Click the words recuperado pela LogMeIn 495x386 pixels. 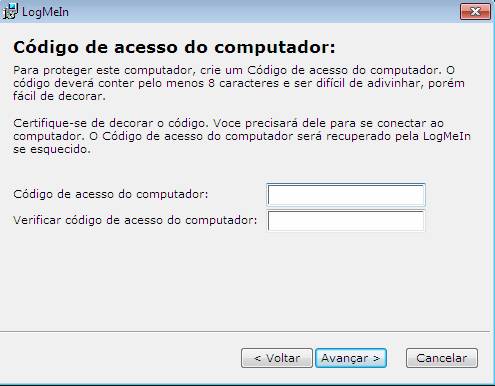point(398,136)
